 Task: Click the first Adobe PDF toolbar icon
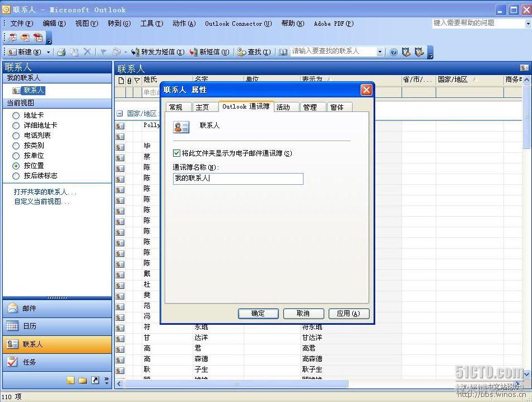click(12, 38)
